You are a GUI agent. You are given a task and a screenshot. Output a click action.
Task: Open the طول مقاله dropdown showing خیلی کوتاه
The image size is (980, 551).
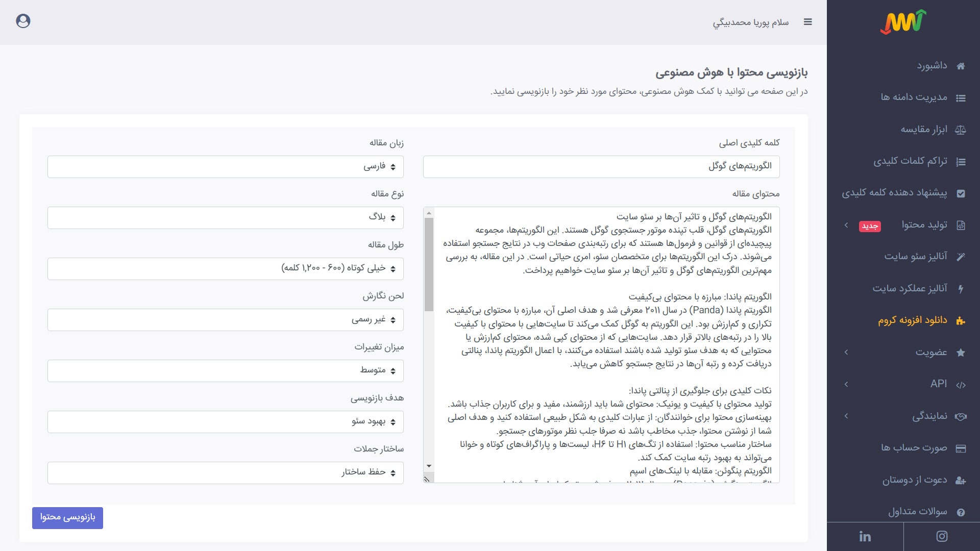tap(226, 269)
